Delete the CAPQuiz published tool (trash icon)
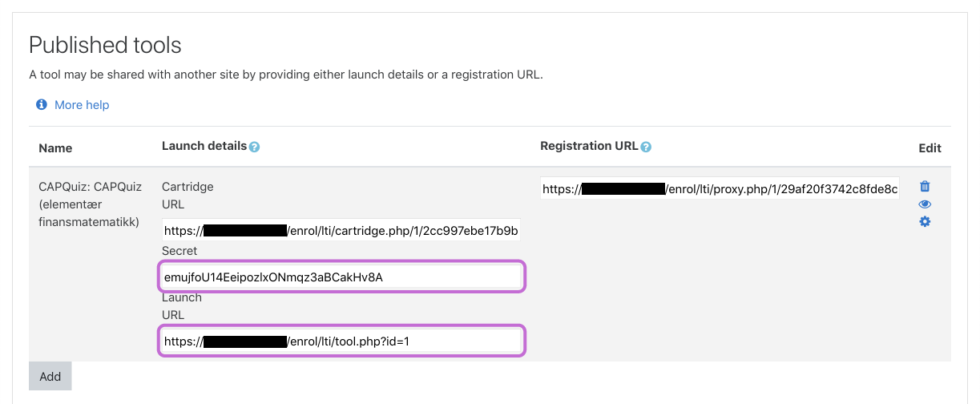The width and height of the screenshot is (980, 404). click(x=925, y=186)
